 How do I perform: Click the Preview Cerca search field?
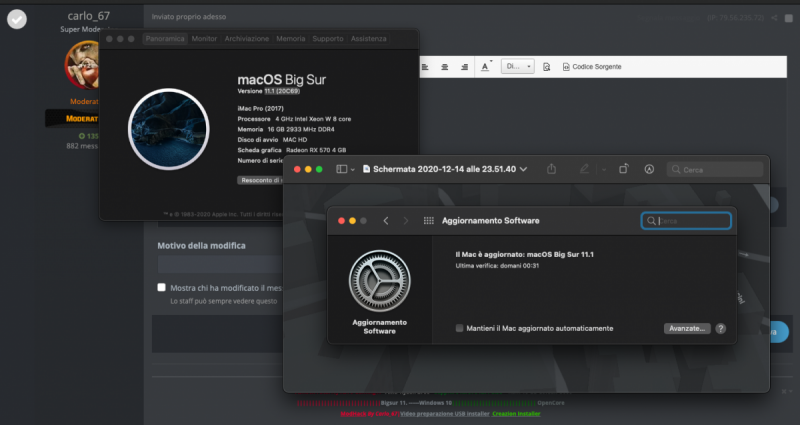click(x=715, y=169)
